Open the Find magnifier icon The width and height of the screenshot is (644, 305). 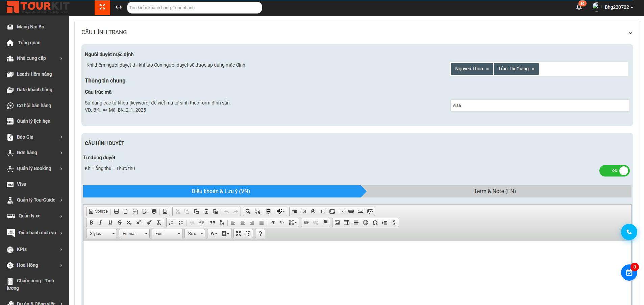(248, 211)
